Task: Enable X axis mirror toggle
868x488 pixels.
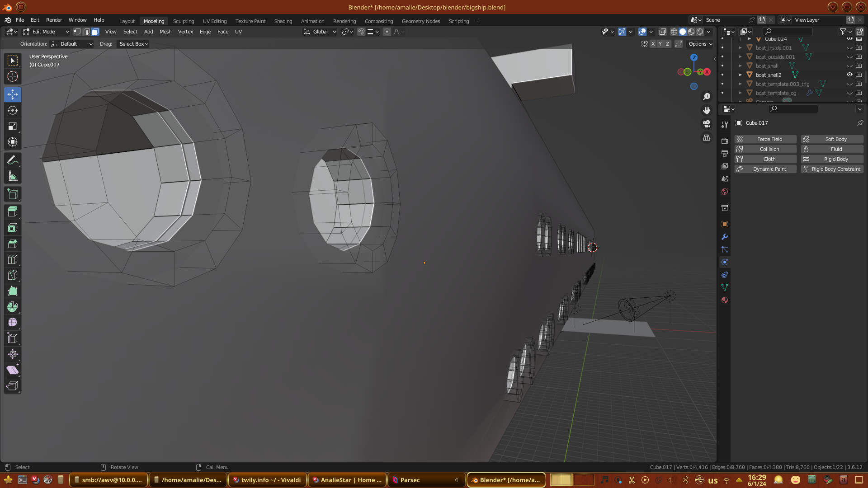Action: coord(653,44)
